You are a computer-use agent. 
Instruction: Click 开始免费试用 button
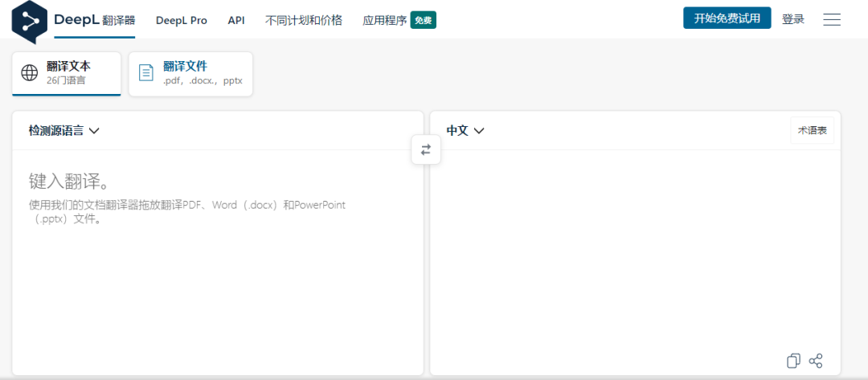tap(727, 18)
